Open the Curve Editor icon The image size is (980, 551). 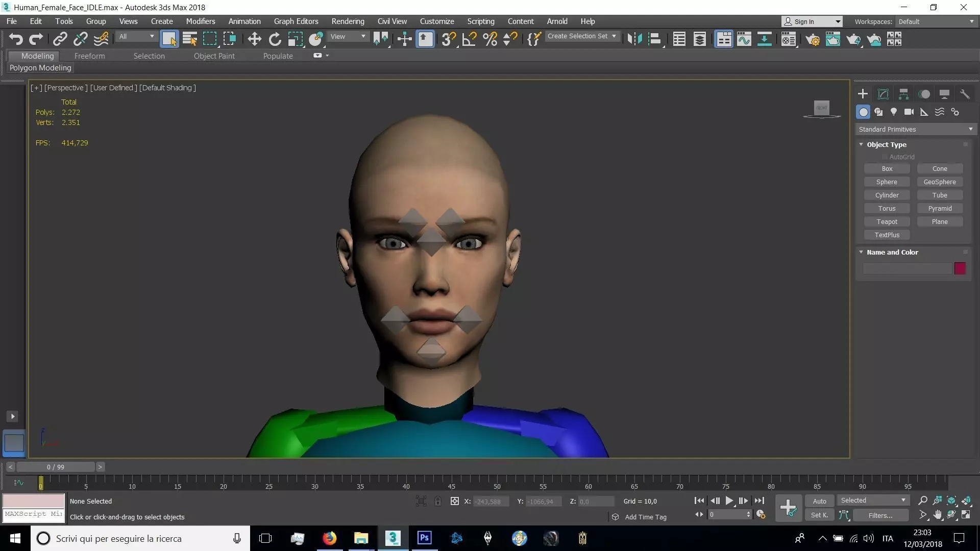click(744, 39)
